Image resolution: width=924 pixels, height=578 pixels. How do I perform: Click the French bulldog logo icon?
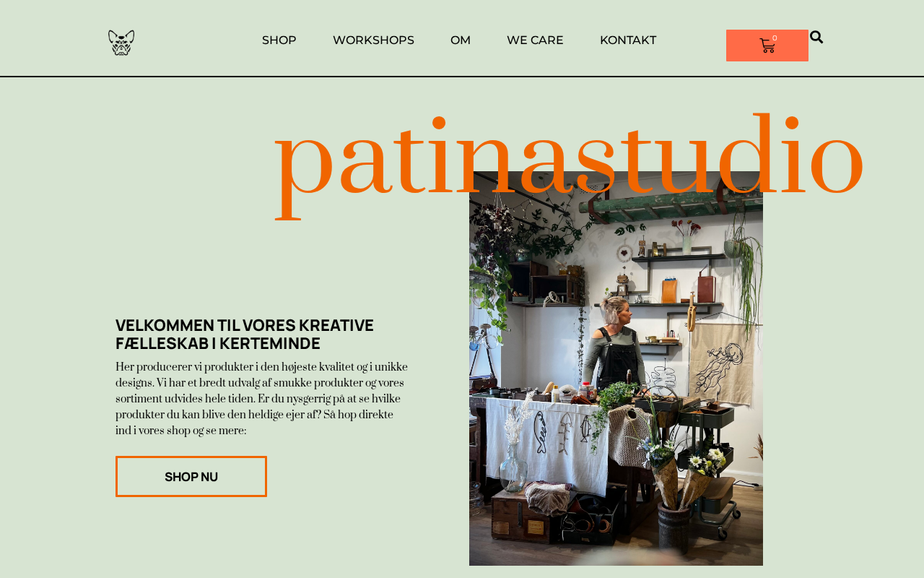pos(121,43)
